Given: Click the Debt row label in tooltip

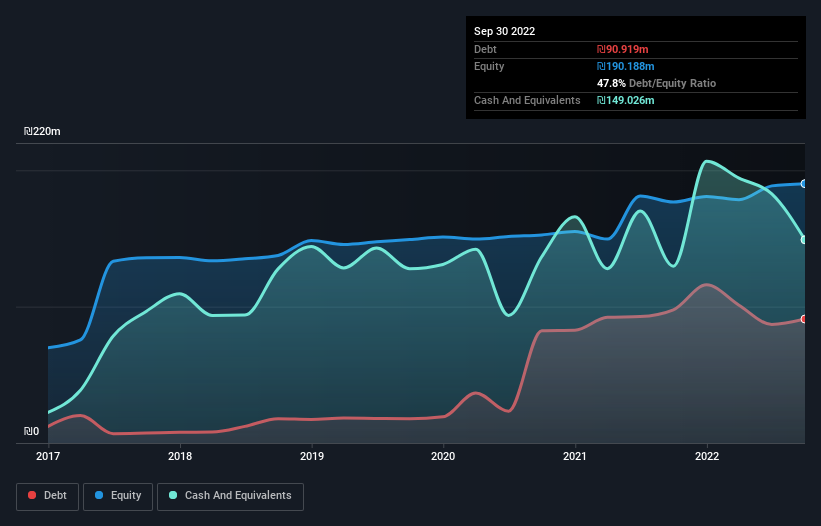Looking at the screenshot, I should click(485, 49).
